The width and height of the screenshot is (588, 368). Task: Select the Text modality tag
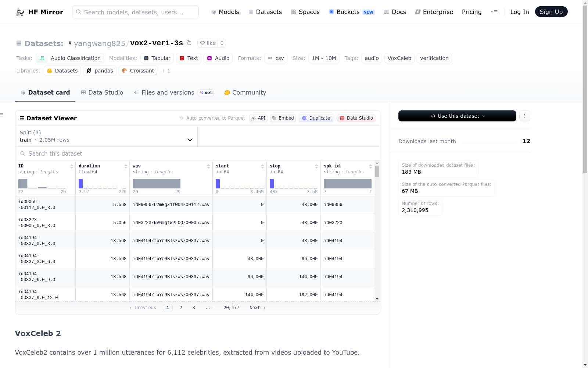point(189,58)
